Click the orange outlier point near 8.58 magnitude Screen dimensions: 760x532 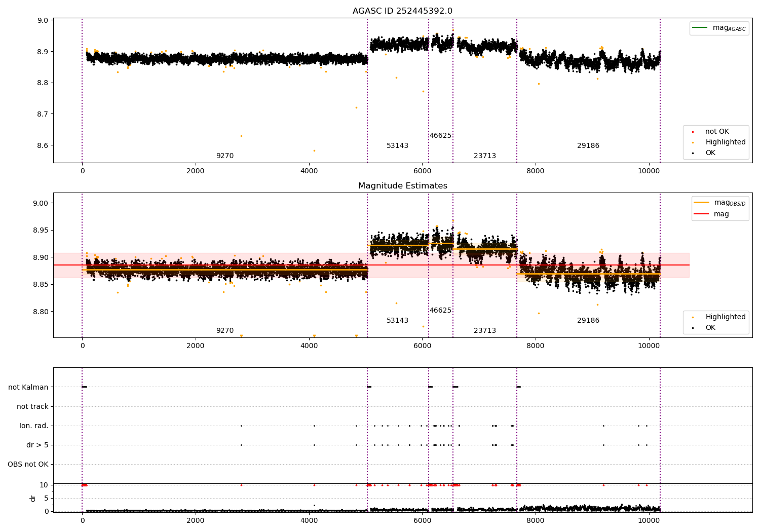click(x=314, y=150)
